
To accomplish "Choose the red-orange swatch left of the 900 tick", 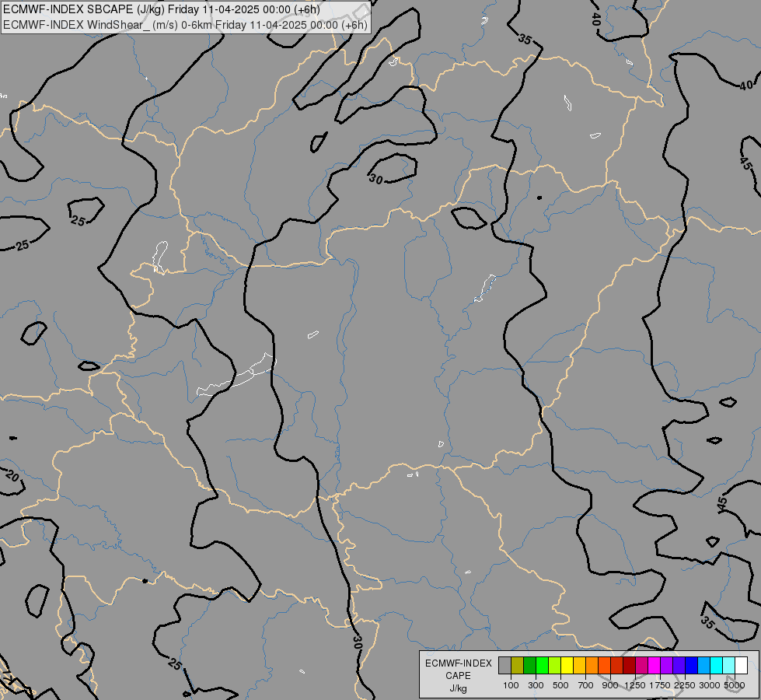I will point(604,665).
